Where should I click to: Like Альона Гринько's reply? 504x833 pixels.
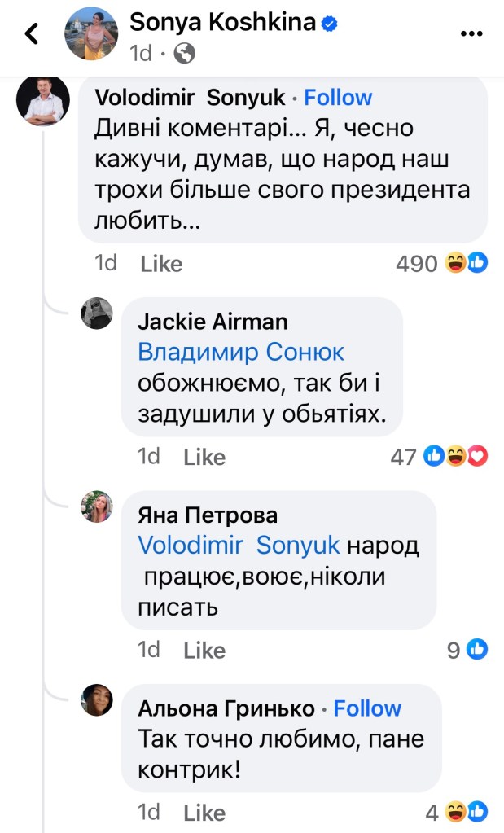(x=204, y=813)
